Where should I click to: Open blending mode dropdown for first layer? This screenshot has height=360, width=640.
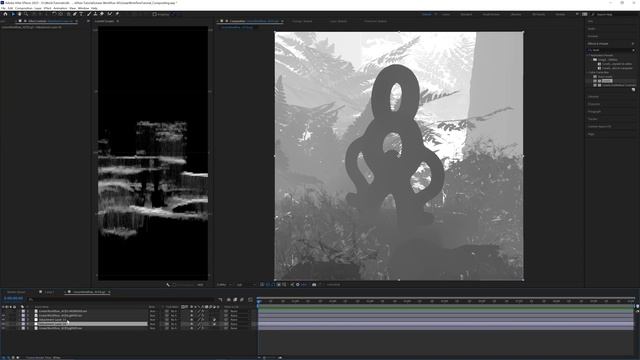pyautogui.click(x=153, y=311)
